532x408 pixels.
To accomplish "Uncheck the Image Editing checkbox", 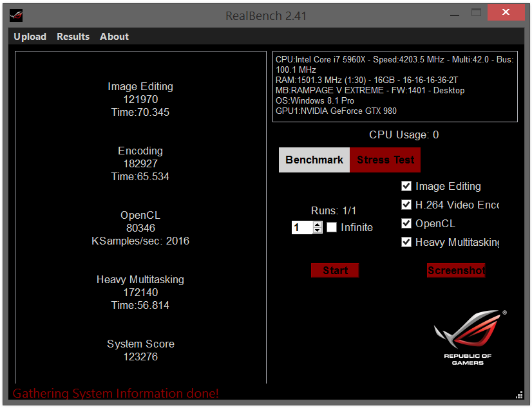I will (x=406, y=186).
